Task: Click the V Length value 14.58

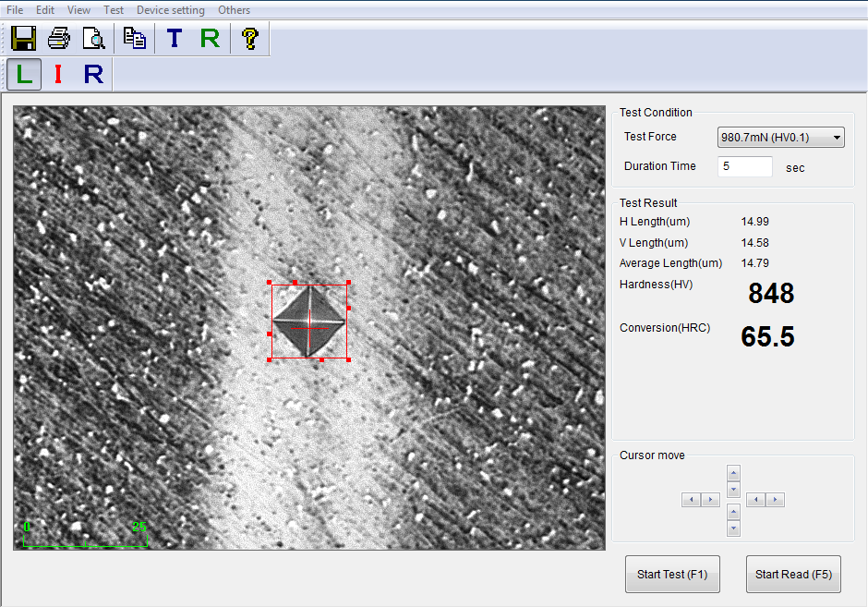Action: 755,243
